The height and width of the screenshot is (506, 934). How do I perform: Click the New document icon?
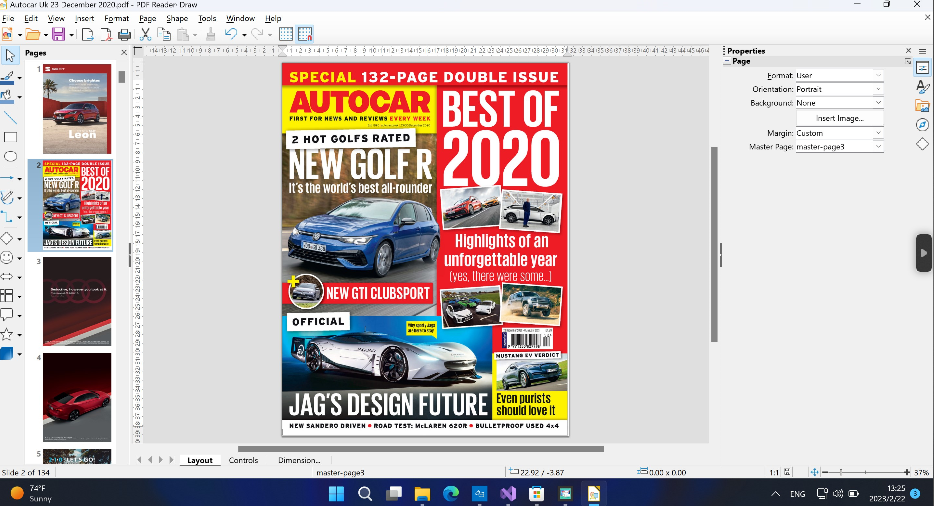pyautogui.click(x=8, y=34)
